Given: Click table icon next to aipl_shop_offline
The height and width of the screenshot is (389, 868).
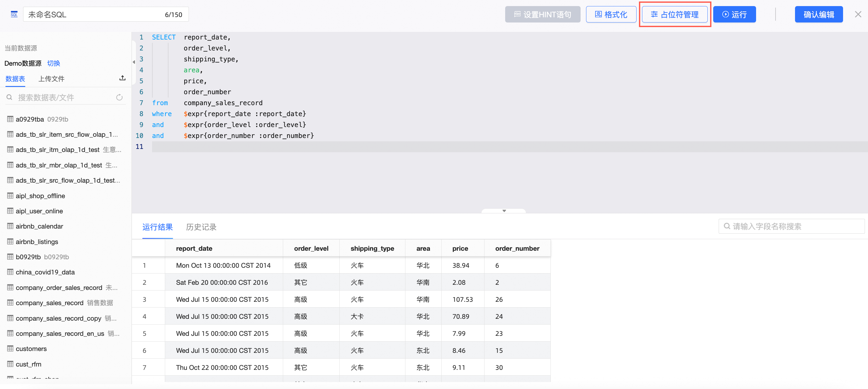Looking at the screenshot, I should pos(10,196).
